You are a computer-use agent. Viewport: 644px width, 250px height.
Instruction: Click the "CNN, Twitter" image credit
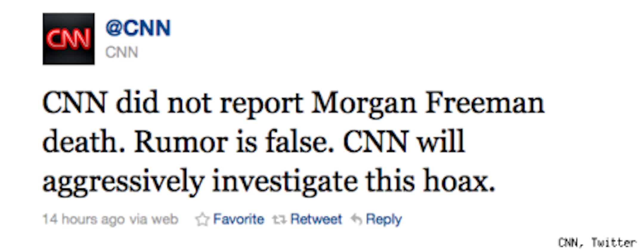coord(597,243)
